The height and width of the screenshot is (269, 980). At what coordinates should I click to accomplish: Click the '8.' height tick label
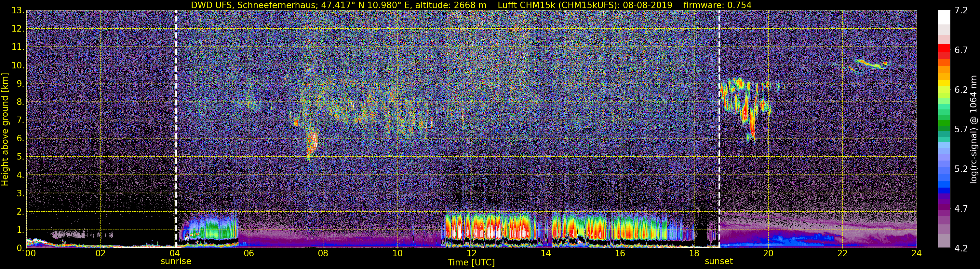coord(20,102)
